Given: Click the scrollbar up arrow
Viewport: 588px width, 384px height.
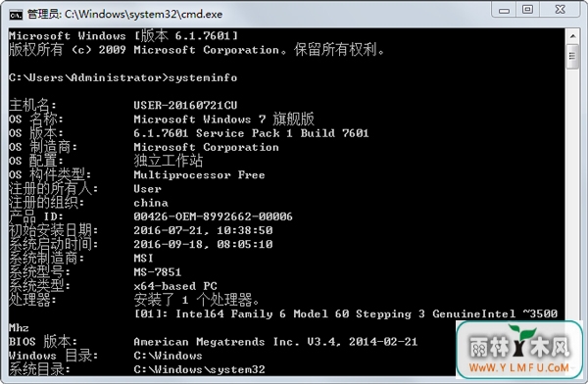Looking at the screenshot, I should [x=572, y=36].
